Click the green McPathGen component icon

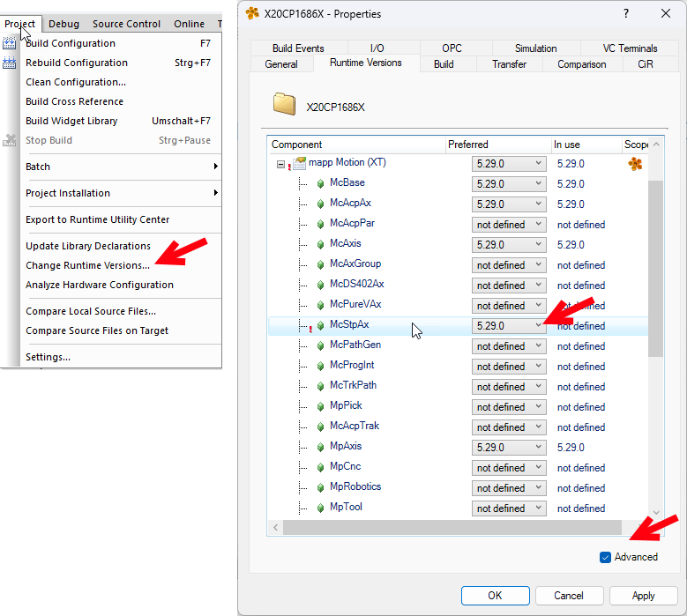(321, 345)
